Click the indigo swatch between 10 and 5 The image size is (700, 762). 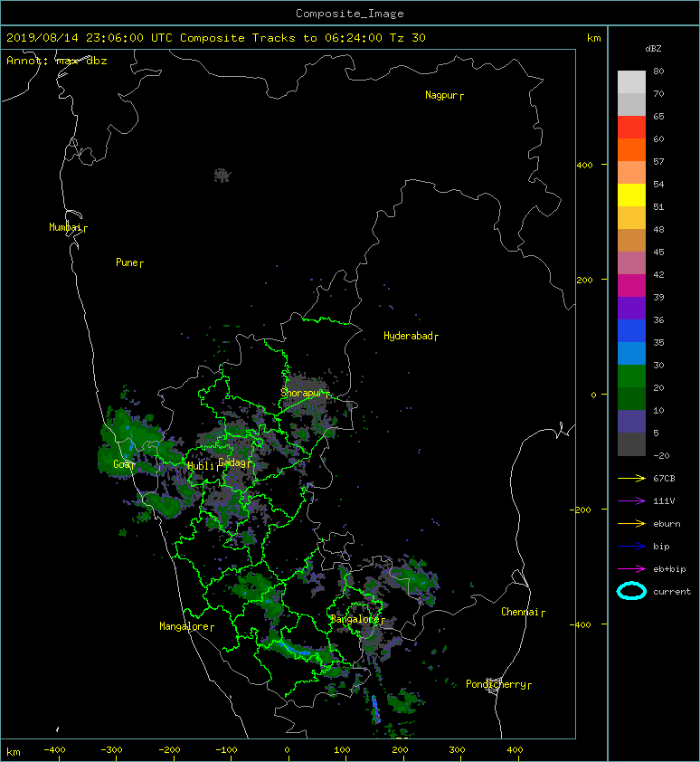(631, 422)
